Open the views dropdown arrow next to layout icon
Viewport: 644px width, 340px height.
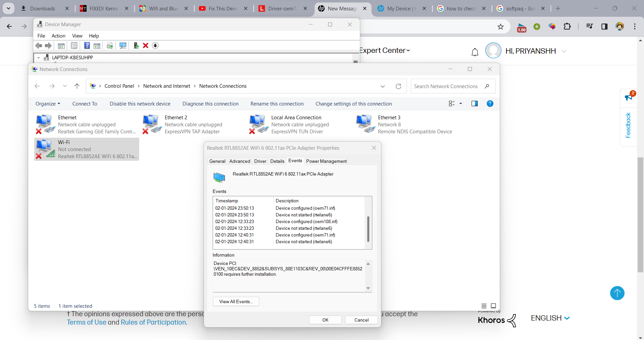[x=461, y=104]
